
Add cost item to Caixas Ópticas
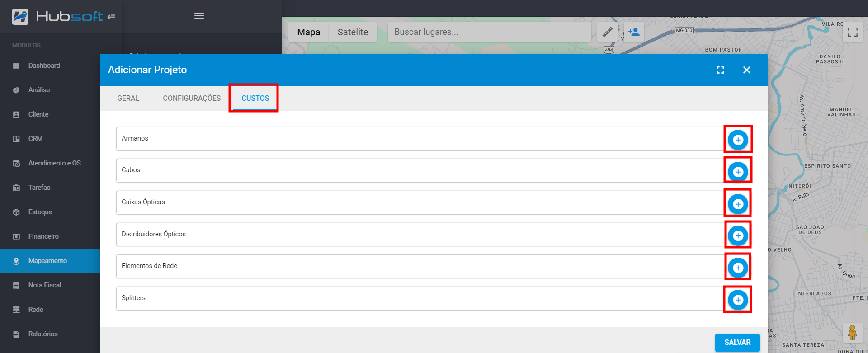click(738, 204)
